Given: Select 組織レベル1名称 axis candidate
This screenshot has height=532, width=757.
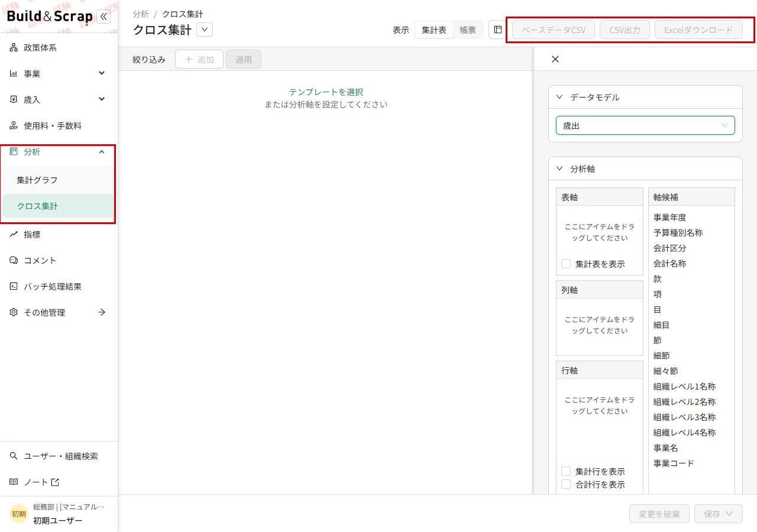Looking at the screenshot, I should 685,387.
